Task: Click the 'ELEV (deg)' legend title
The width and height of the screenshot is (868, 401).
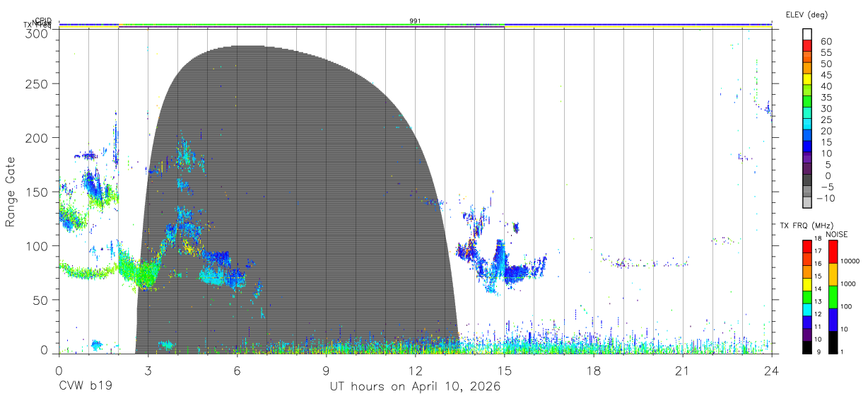Action: pyautogui.click(x=807, y=15)
